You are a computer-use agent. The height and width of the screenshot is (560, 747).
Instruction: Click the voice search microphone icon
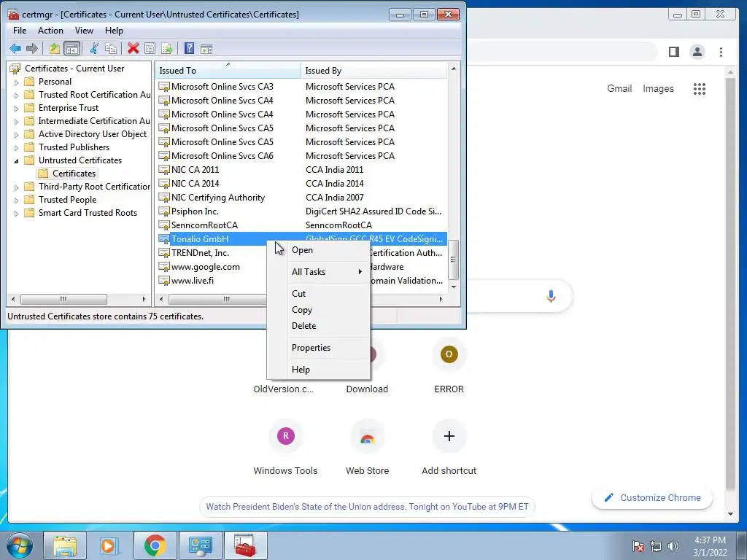coord(551,296)
